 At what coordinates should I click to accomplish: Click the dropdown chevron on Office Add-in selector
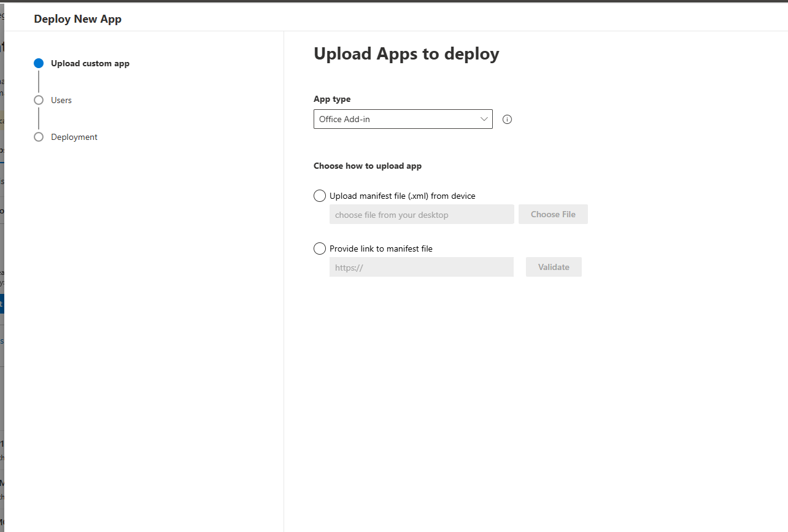[484, 119]
